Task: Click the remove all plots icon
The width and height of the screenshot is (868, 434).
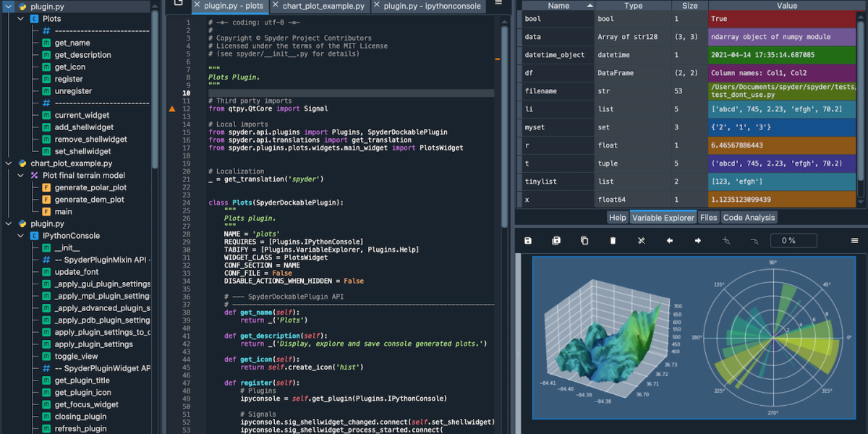Action: pos(641,241)
